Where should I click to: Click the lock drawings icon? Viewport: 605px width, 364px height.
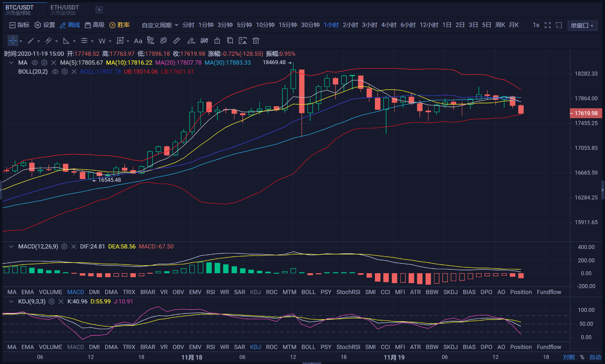pyautogui.click(x=217, y=41)
